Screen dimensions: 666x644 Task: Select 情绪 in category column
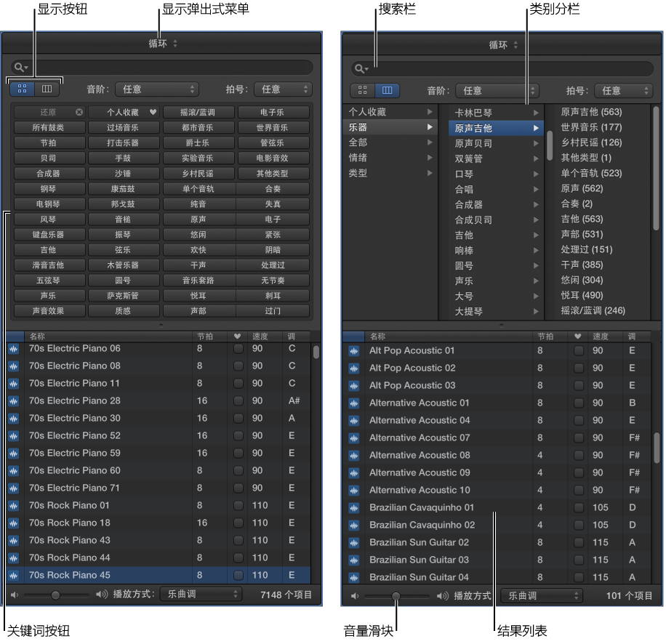(390, 158)
